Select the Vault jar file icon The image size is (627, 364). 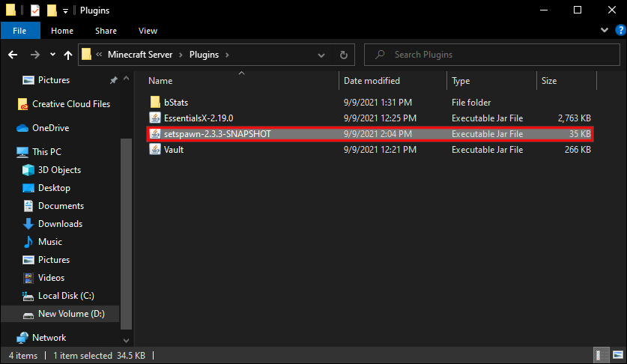pos(155,149)
